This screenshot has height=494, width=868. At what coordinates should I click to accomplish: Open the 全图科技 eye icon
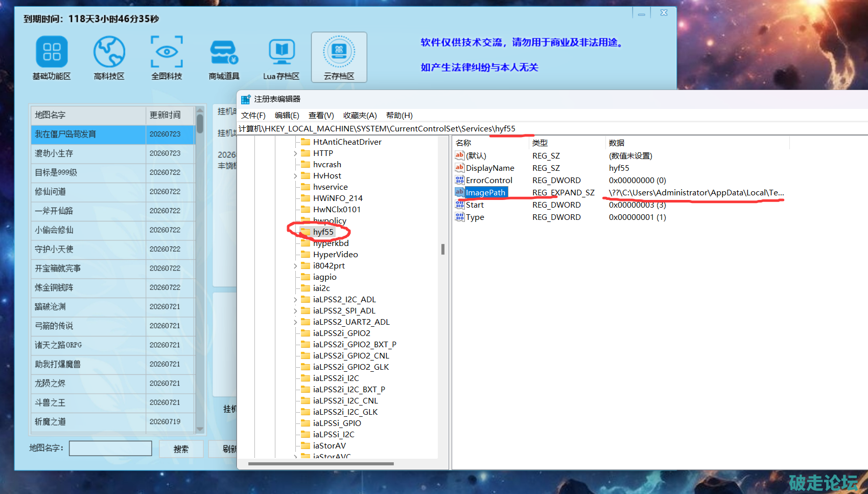click(167, 52)
